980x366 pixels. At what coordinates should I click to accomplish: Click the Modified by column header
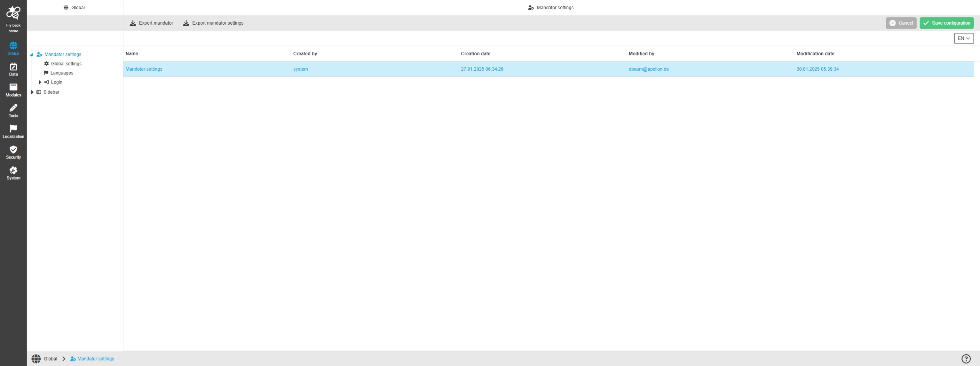[641, 54]
